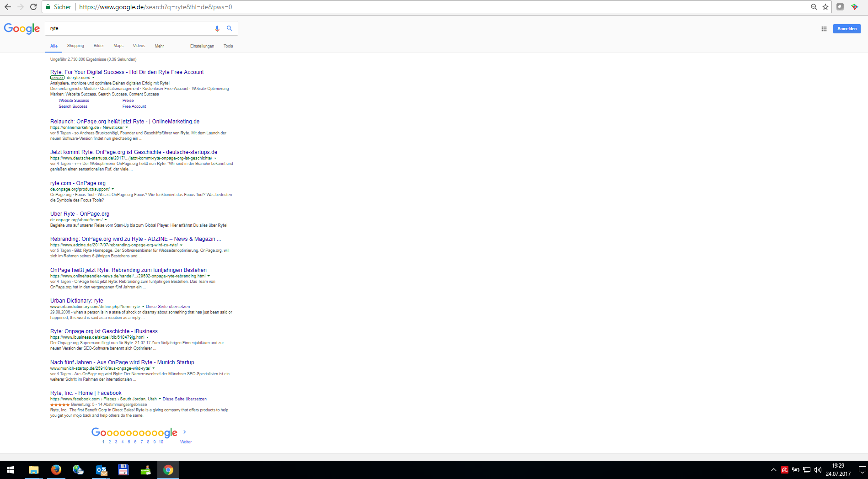Image resolution: width=868 pixels, height=479 pixels.
Task: Show hidden tray icons chevron
Action: (x=774, y=470)
